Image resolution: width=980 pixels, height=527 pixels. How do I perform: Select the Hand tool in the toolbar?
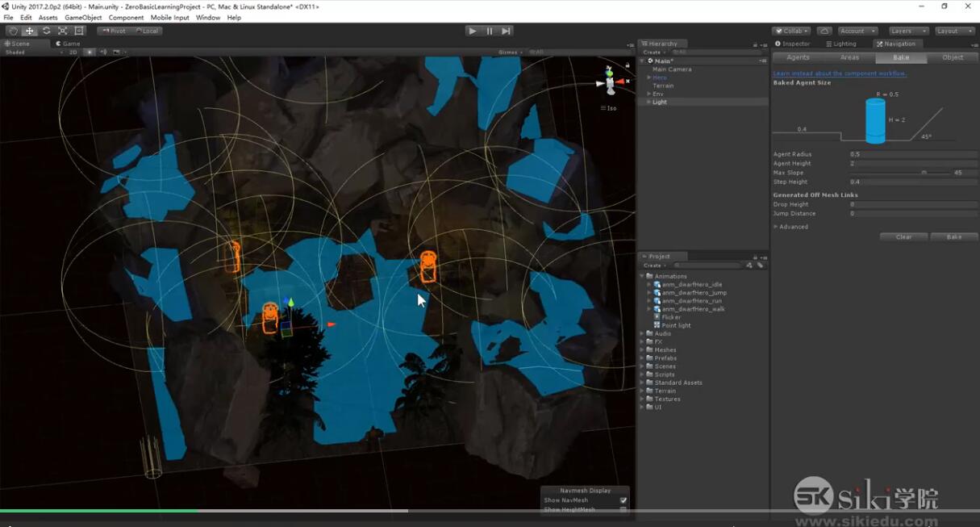(x=12, y=30)
